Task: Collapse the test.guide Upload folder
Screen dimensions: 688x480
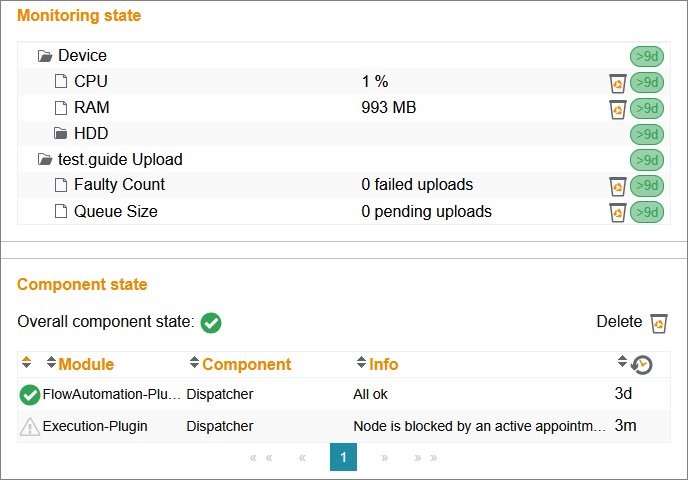Action: pyautogui.click(x=45, y=159)
